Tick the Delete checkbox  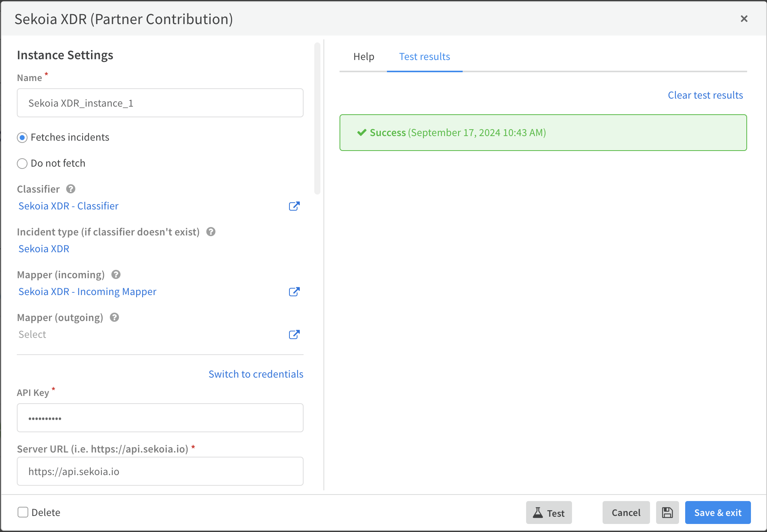point(23,513)
